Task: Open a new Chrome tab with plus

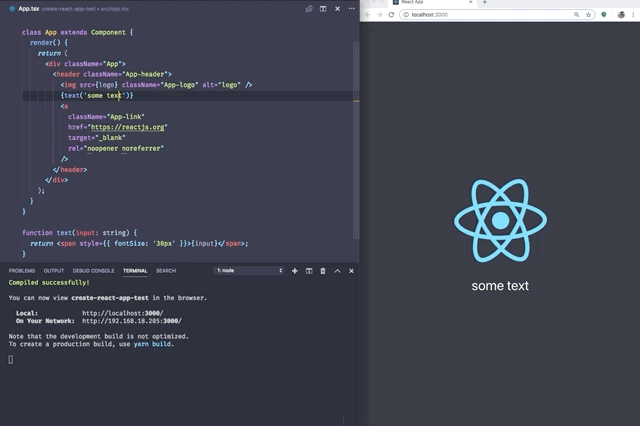Action: 484,2
